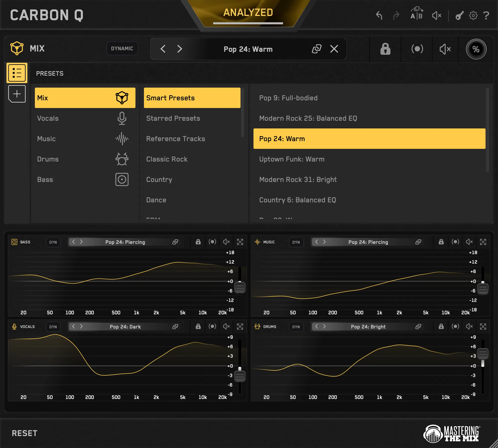Image resolution: width=498 pixels, height=448 pixels.
Task: Click link icon next to Pop 24: Warm
Action: [317, 49]
